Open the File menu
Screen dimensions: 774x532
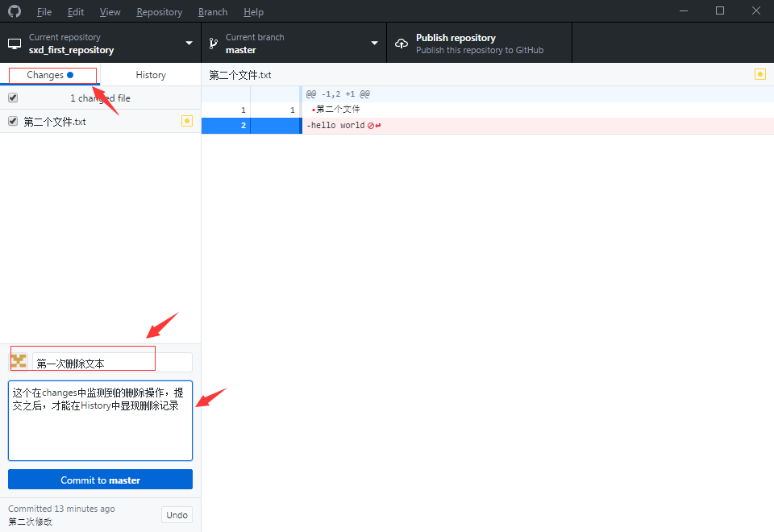click(x=44, y=12)
